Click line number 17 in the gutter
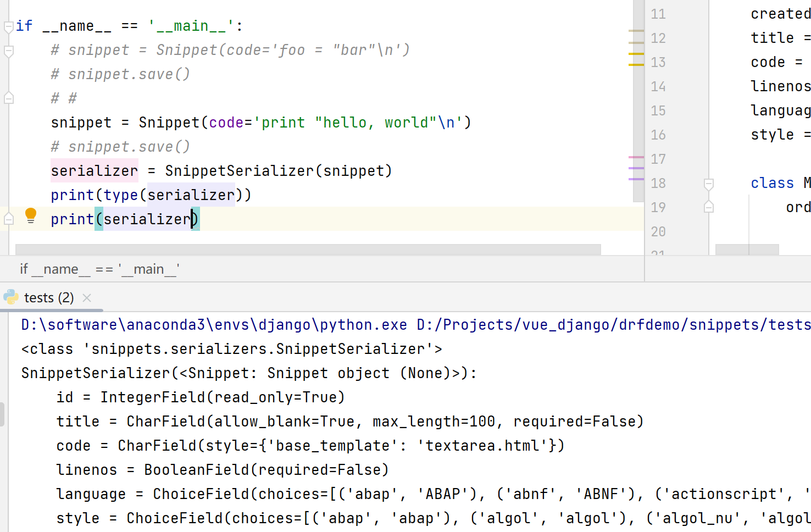811x532 pixels. 658,159
